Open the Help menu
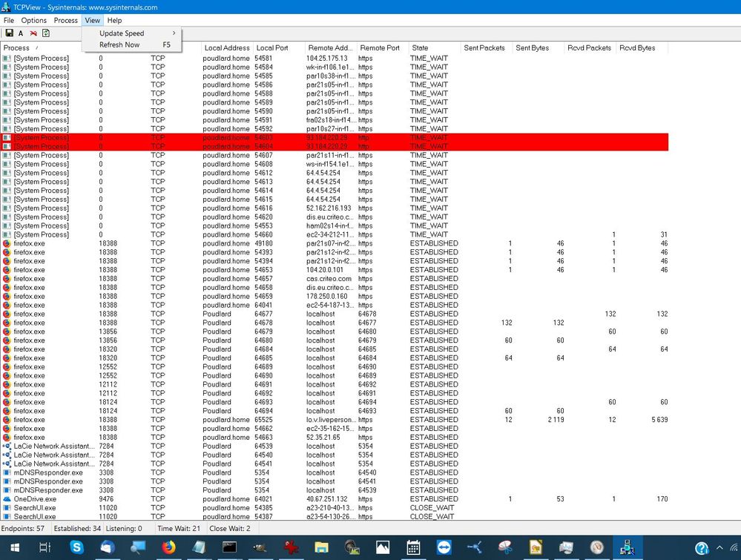Image resolution: width=741 pixels, height=560 pixels. pos(114,20)
